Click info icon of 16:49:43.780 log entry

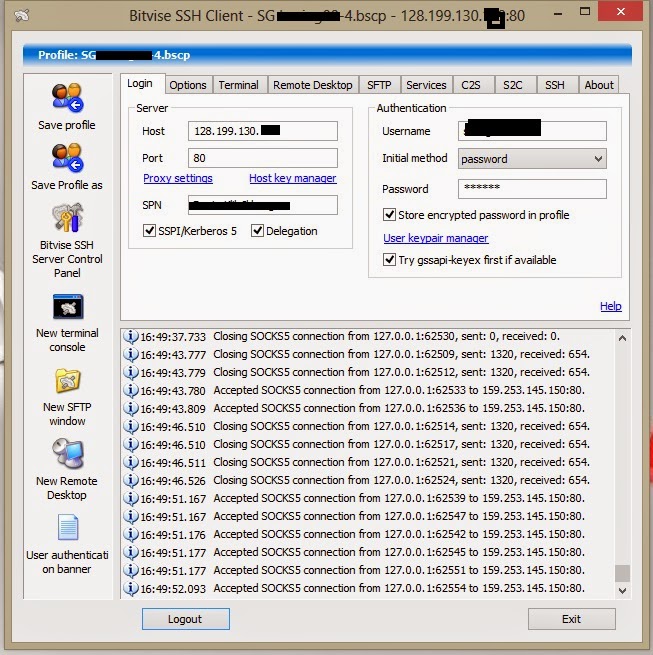click(131, 390)
